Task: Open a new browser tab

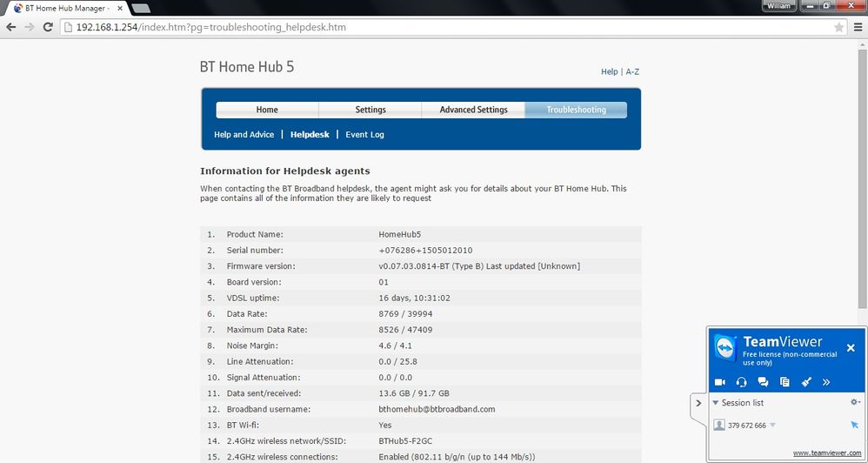Action: pos(142,9)
